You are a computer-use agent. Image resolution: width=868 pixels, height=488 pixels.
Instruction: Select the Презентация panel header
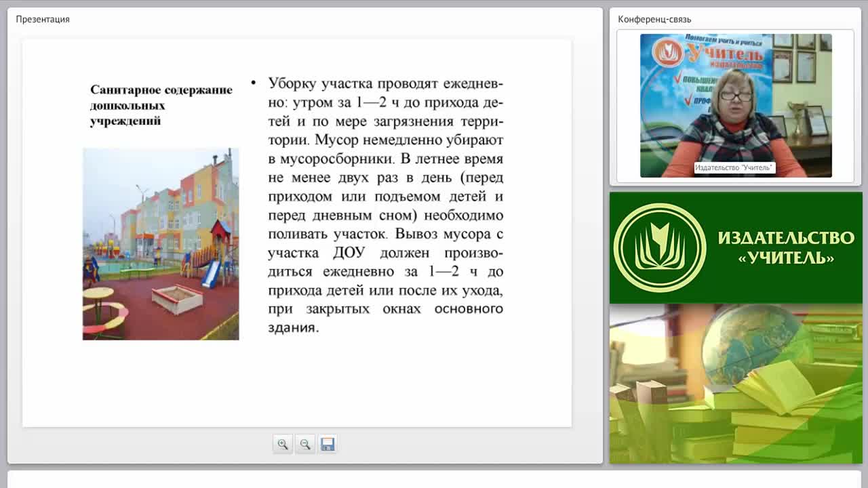point(43,19)
